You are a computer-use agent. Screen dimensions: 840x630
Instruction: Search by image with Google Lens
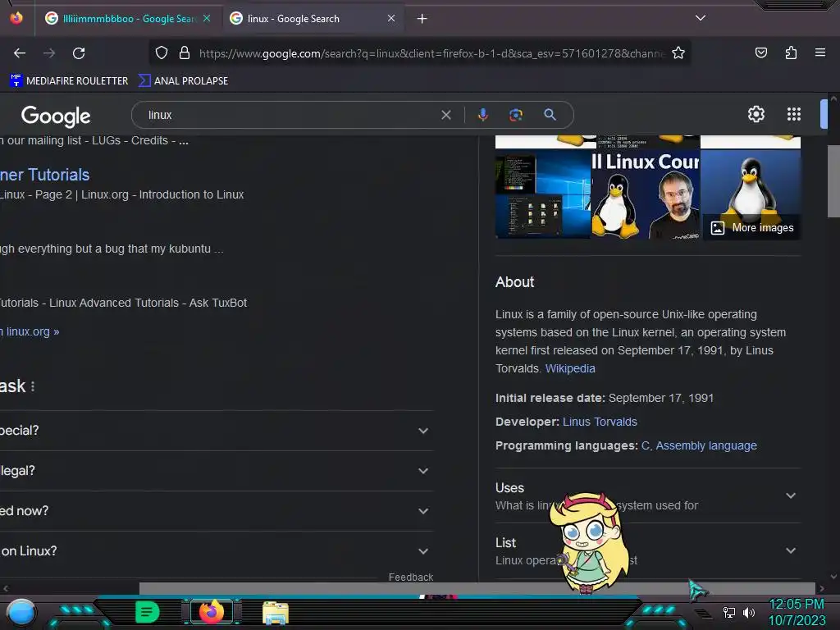pos(516,115)
